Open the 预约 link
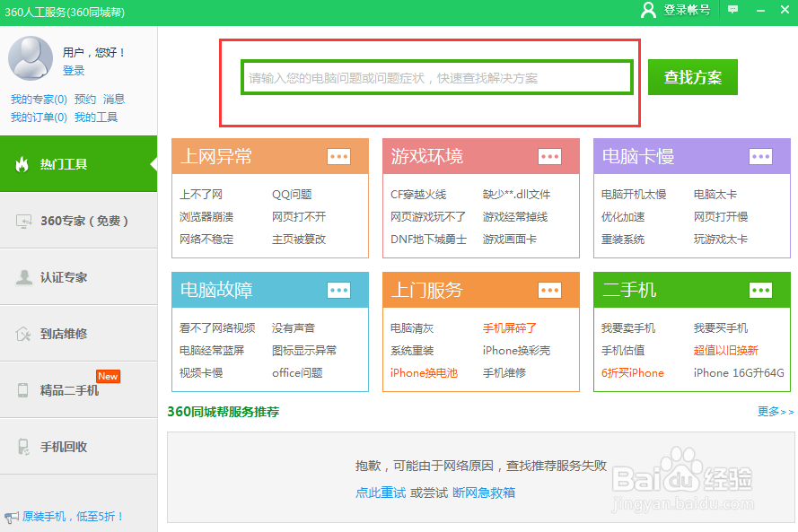This screenshot has width=798, height=532. [x=85, y=100]
